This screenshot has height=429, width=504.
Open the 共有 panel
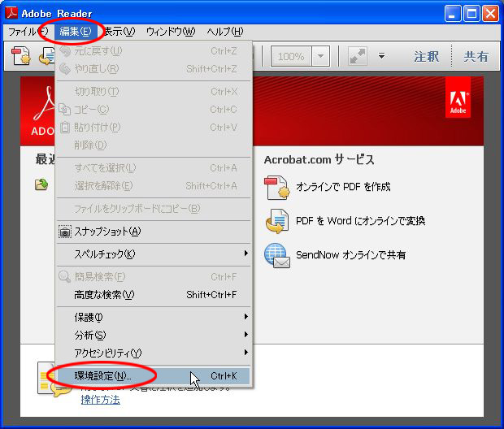click(x=476, y=57)
